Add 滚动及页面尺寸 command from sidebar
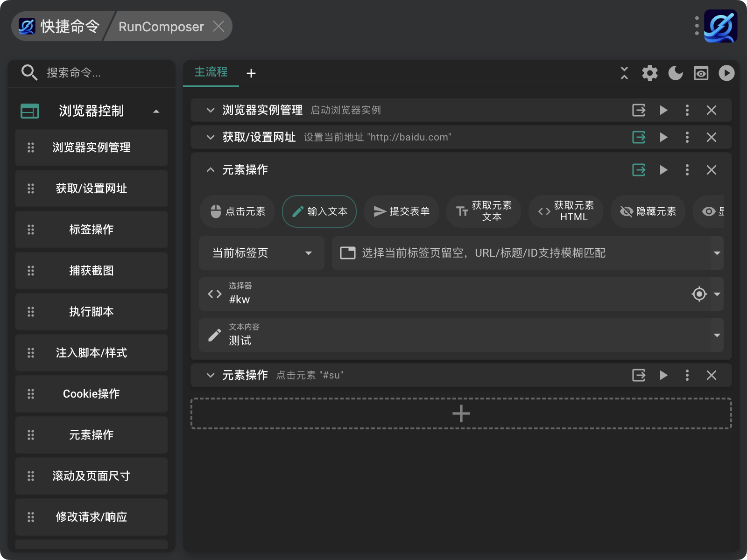Image resolution: width=747 pixels, height=560 pixels. click(92, 476)
